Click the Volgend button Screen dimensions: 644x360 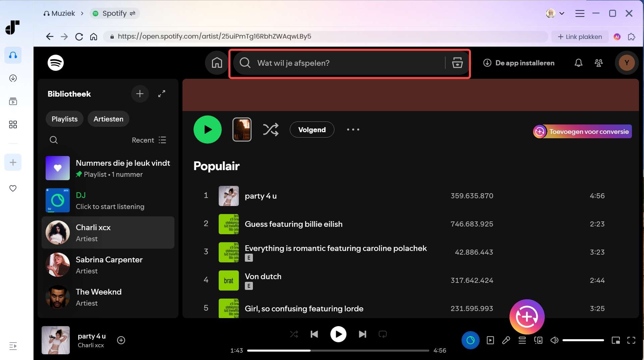coord(312,130)
